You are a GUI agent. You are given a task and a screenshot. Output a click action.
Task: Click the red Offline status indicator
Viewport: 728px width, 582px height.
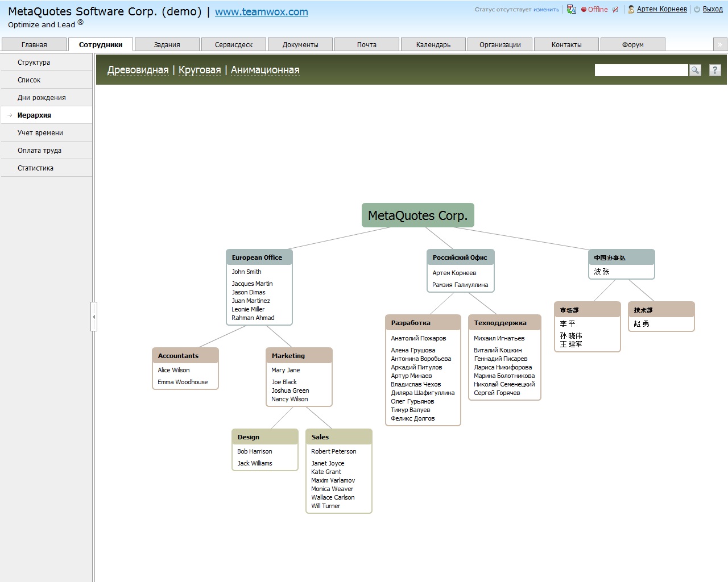[x=594, y=9]
